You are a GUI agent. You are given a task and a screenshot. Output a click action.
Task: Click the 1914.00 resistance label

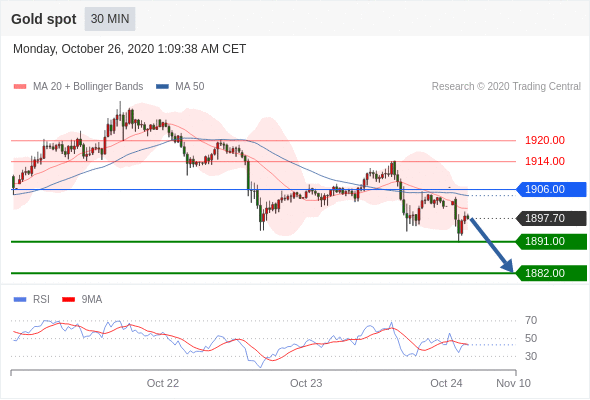(545, 161)
